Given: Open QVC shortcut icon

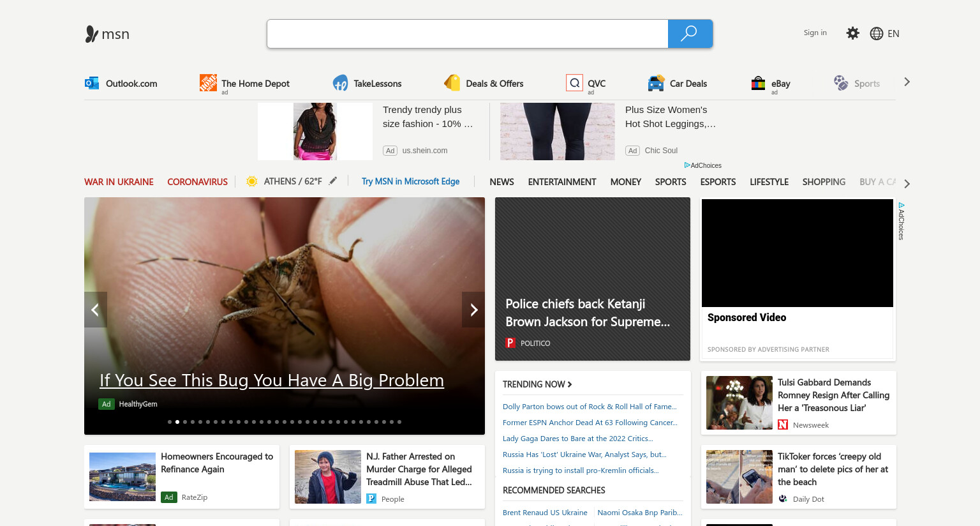Looking at the screenshot, I should click(x=574, y=83).
